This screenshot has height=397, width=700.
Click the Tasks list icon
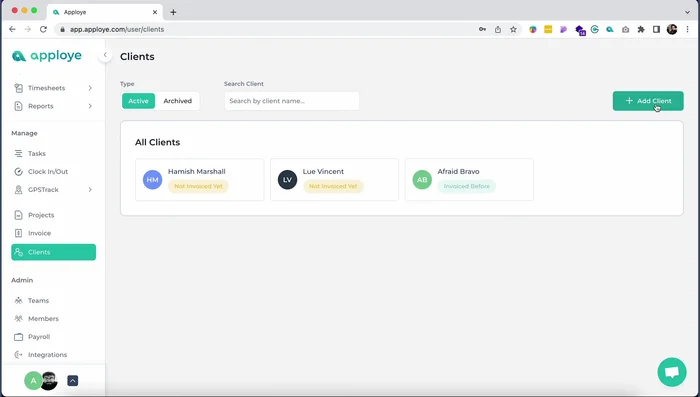(18, 153)
